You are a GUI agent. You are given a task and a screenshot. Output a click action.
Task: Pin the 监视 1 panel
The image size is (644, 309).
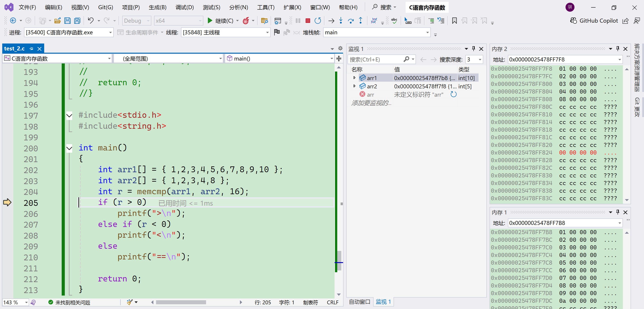(x=473, y=49)
